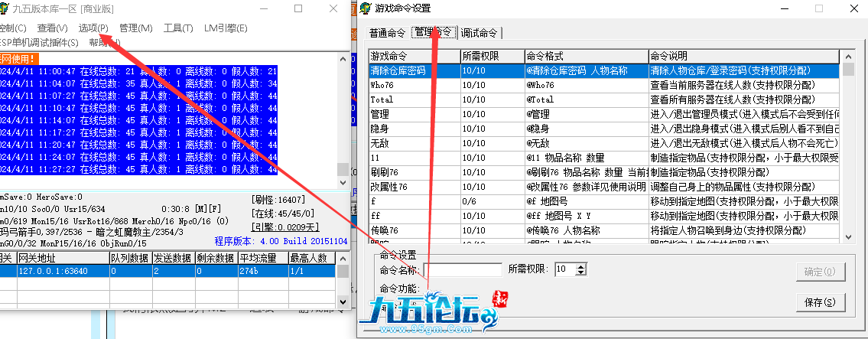Click the [刷怪:16407] status text
The image size is (868, 339).
click(x=278, y=200)
